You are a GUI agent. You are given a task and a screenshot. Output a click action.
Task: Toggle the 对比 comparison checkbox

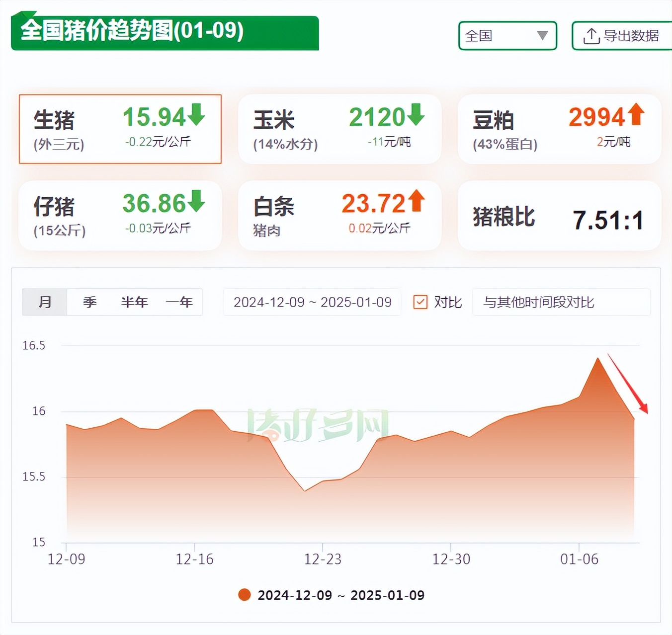tap(420, 302)
